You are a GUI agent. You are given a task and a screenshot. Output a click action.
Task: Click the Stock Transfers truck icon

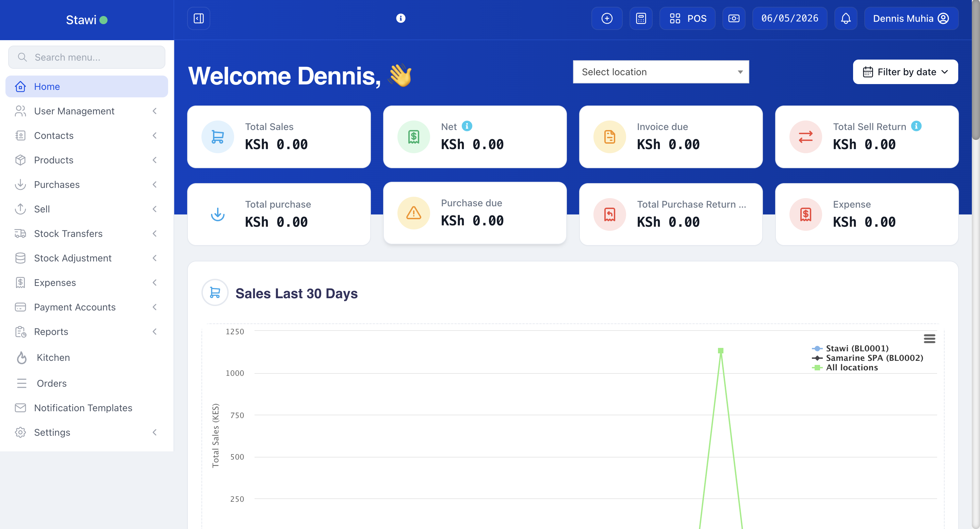click(x=20, y=234)
